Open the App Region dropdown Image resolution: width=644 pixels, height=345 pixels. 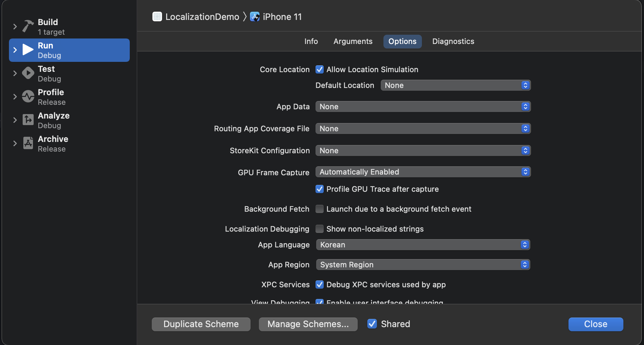coord(423,265)
